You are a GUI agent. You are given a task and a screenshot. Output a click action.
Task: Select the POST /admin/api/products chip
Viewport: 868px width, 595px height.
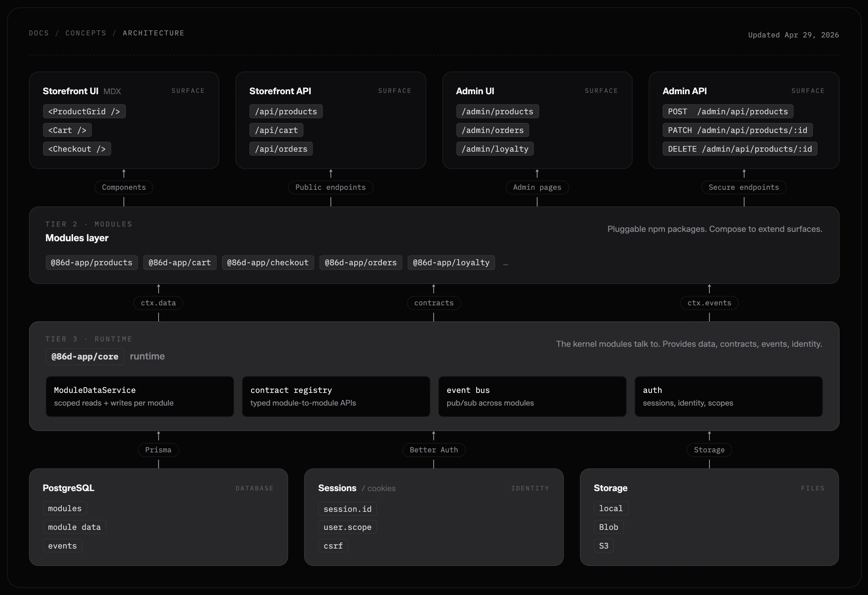727,111
